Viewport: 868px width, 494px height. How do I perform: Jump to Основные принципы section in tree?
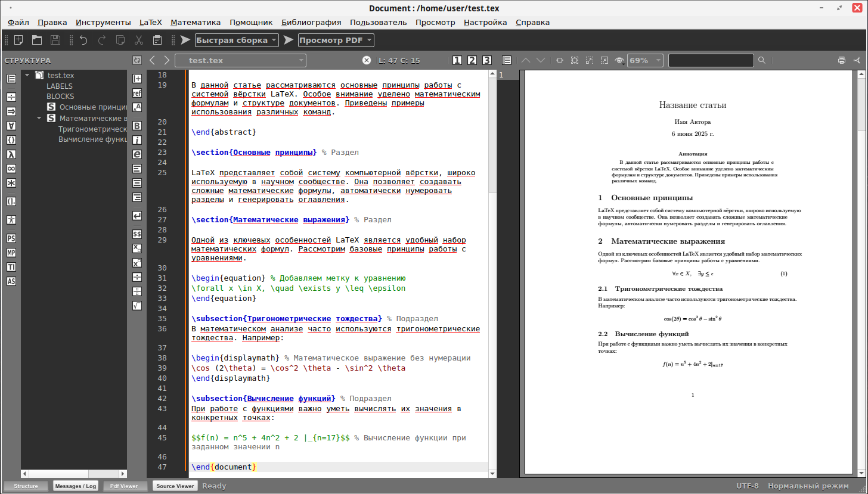93,107
